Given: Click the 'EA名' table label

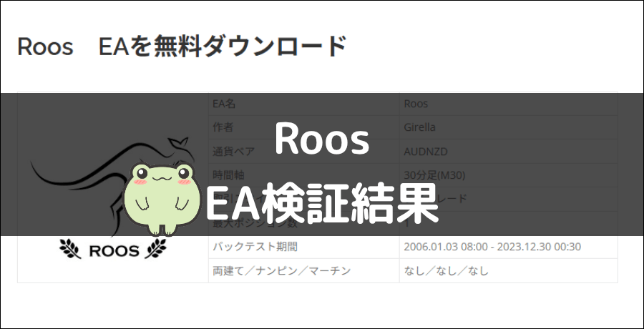Looking at the screenshot, I should (224, 104).
